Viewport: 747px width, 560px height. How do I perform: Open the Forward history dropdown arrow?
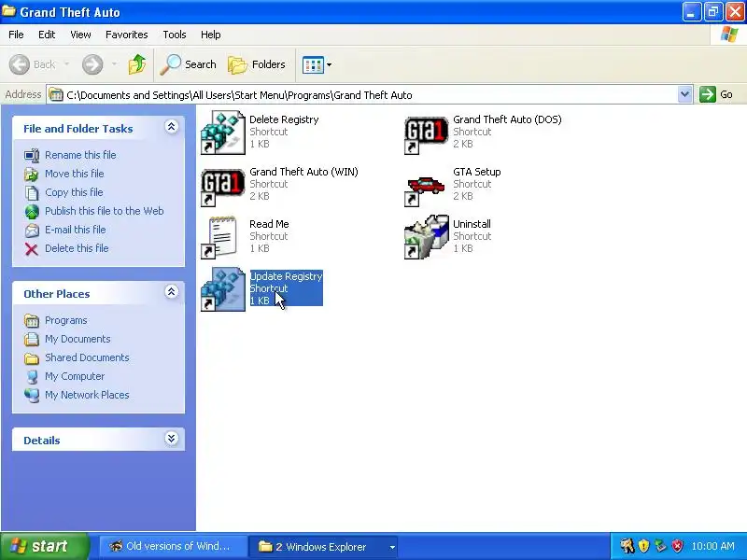[114, 63]
